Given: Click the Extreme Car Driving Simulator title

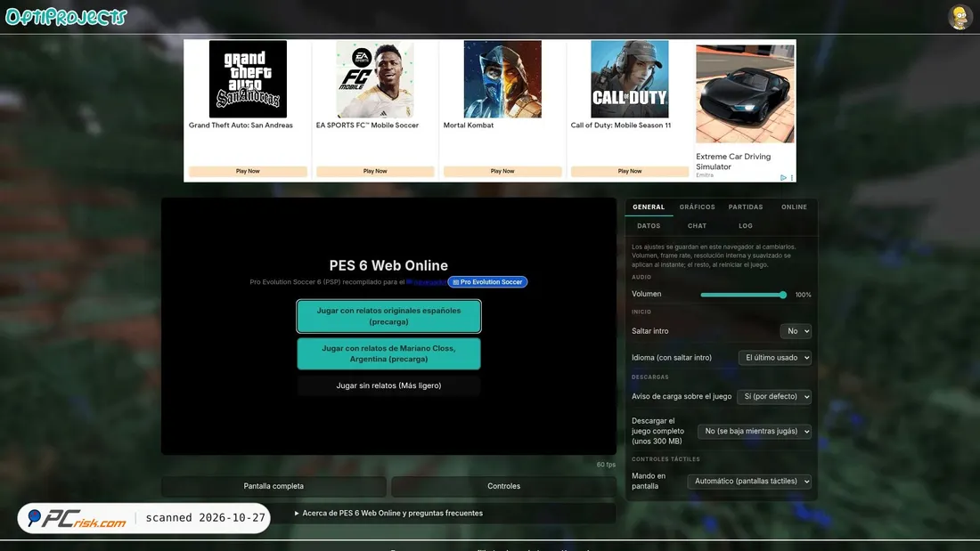Looking at the screenshot, I should [x=733, y=162].
